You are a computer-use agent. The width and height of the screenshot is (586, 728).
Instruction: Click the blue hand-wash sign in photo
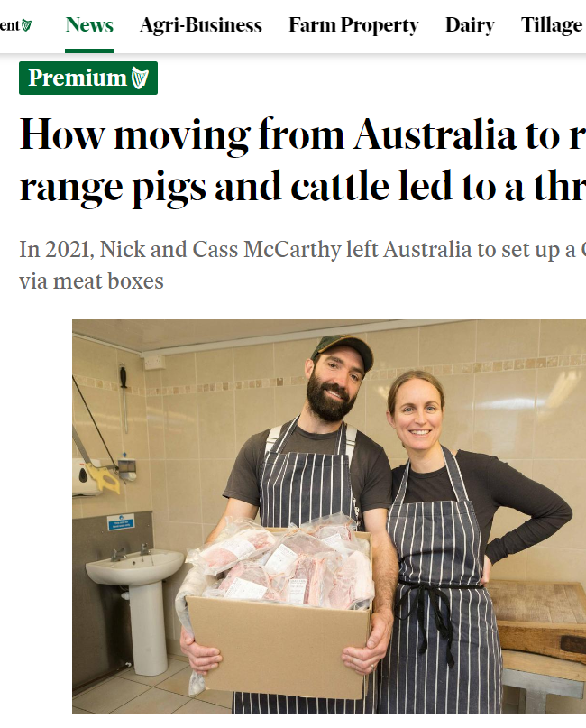pos(121,522)
